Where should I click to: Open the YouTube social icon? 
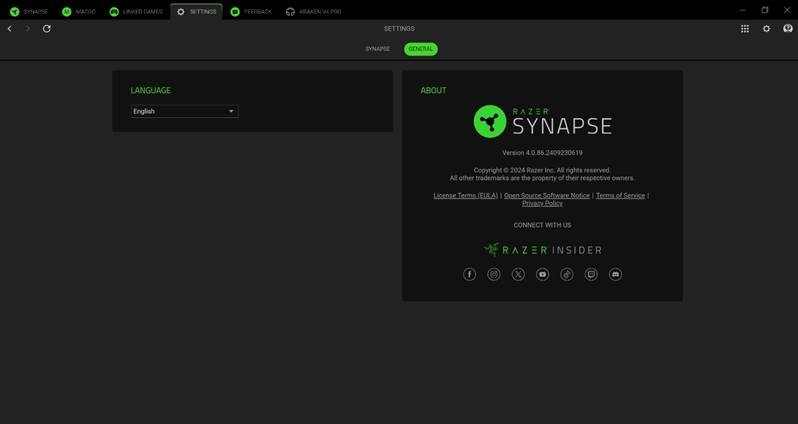point(543,274)
